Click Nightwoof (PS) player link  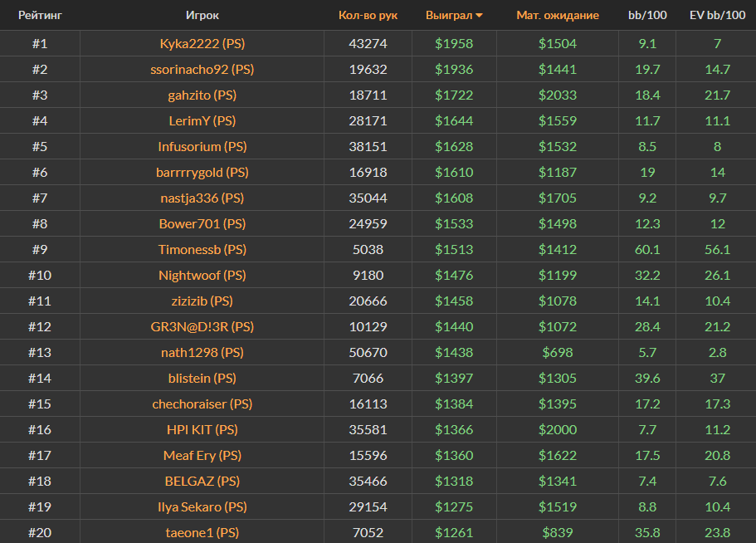tap(202, 275)
